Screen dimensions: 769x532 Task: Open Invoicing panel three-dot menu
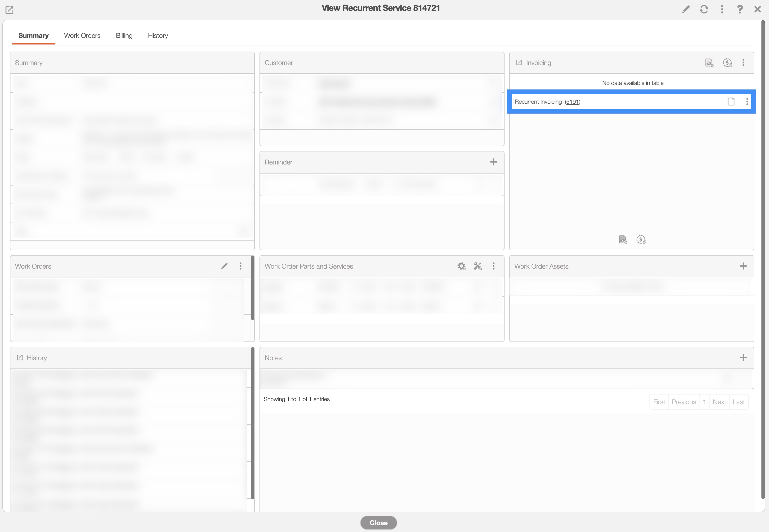coord(743,63)
